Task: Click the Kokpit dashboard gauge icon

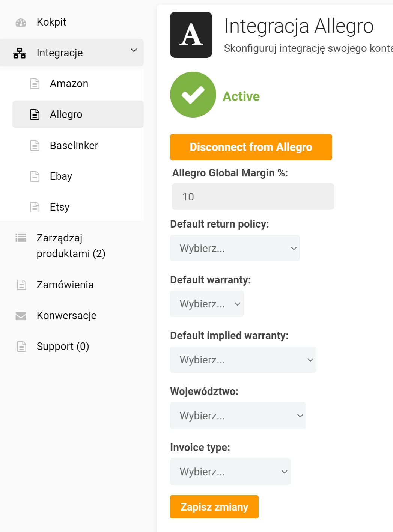Action: click(21, 23)
